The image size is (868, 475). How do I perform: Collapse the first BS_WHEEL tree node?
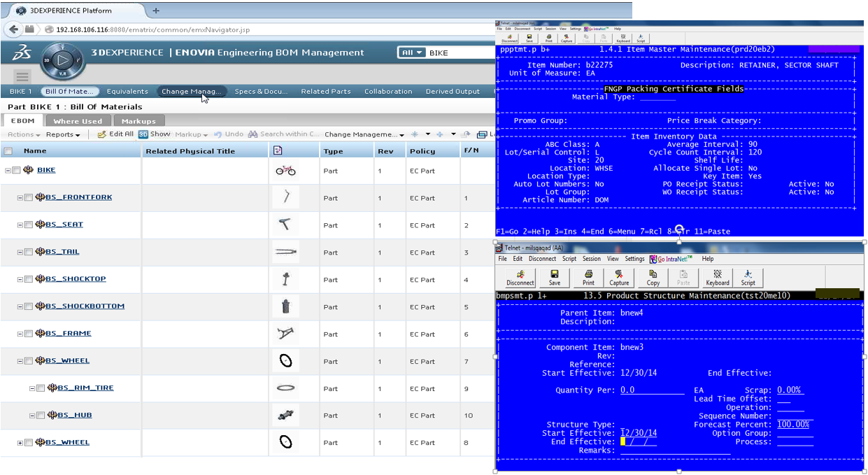tap(20, 361)
